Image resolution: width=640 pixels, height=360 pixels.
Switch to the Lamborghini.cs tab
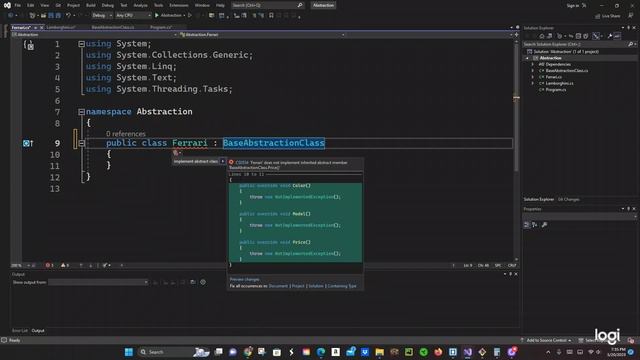pyautogui.click(x=61, y=27)
